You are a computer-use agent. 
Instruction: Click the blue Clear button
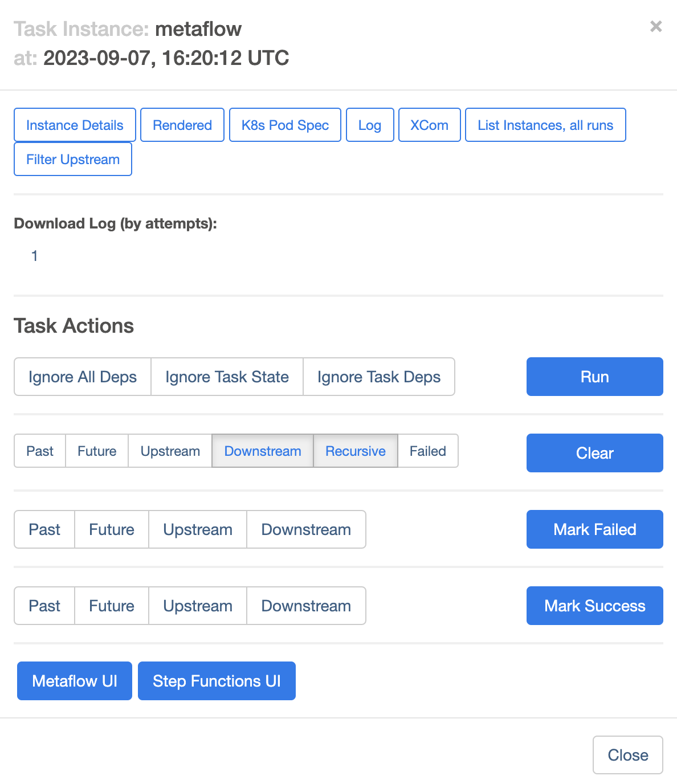[594, 453]
